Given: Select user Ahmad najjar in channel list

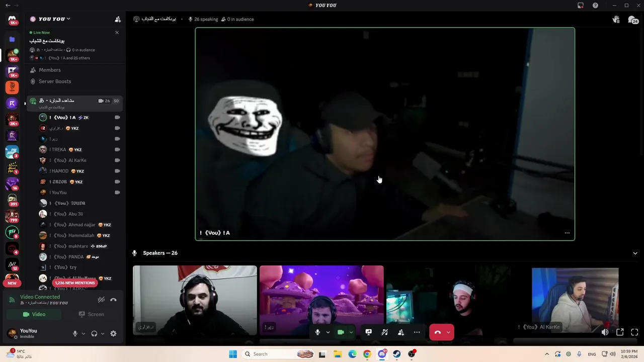Looking at the screenshot, I should click(80, 225).
